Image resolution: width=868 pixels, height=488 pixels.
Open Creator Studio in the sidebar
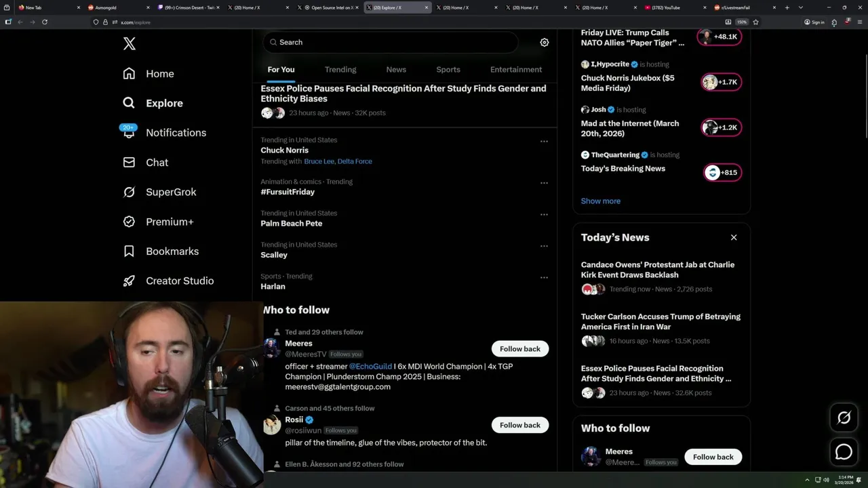point(168,281)
